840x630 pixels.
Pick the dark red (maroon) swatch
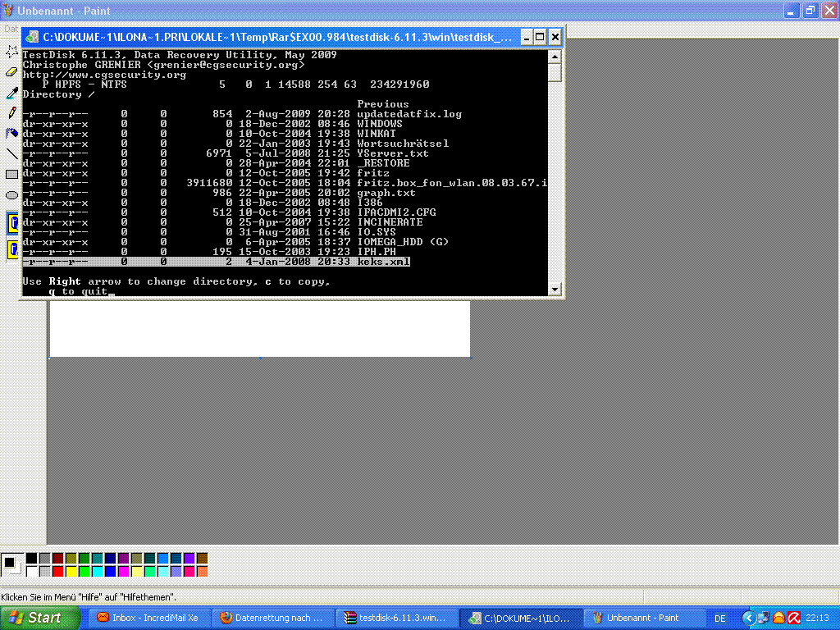[x=58, y=559]
